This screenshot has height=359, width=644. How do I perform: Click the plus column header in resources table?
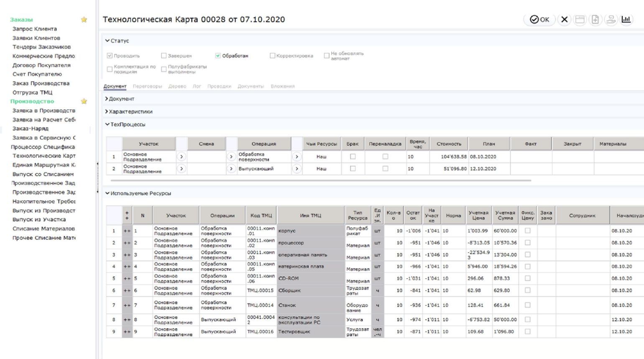[127, 215]
